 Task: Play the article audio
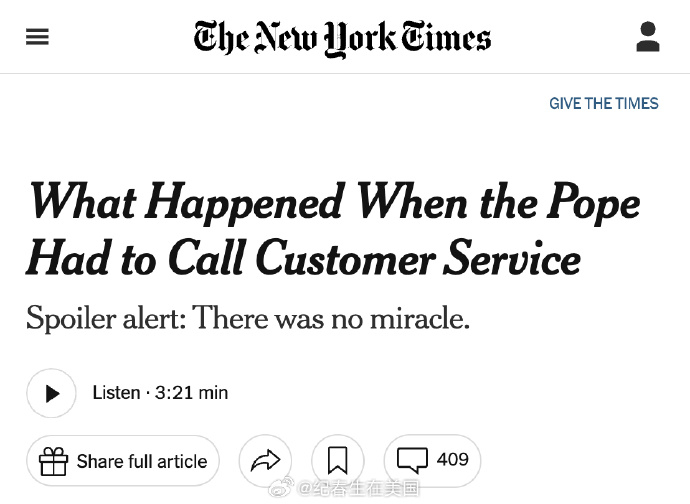51,393
